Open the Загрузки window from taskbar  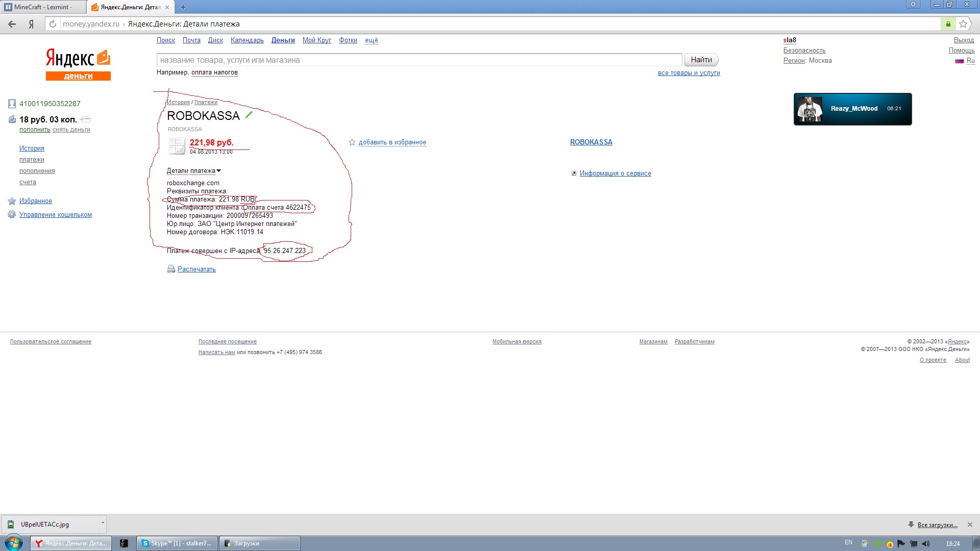[260, 543]
